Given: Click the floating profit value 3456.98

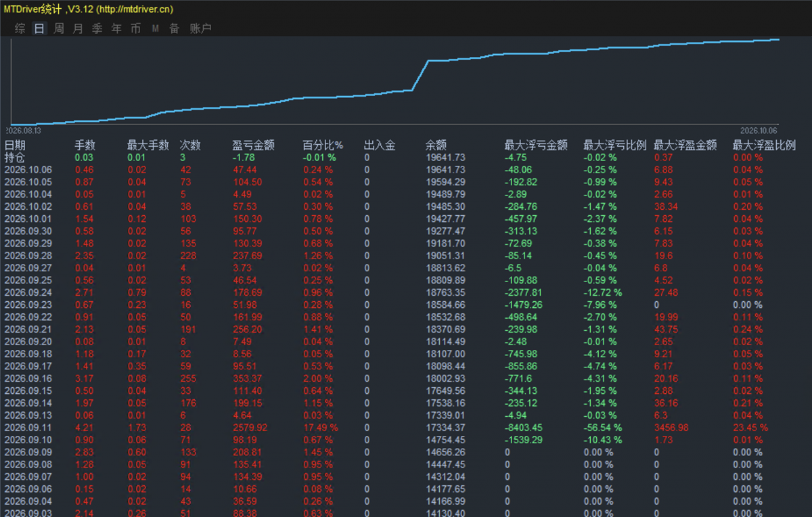Looking at the screenshot, I should 671,428.
